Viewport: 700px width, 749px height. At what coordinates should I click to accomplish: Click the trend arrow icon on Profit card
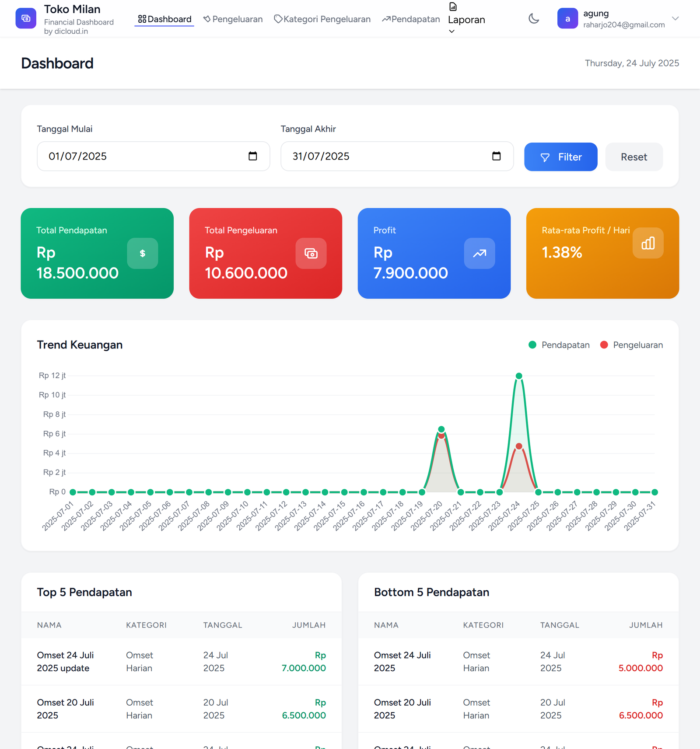tap(479, 253)
